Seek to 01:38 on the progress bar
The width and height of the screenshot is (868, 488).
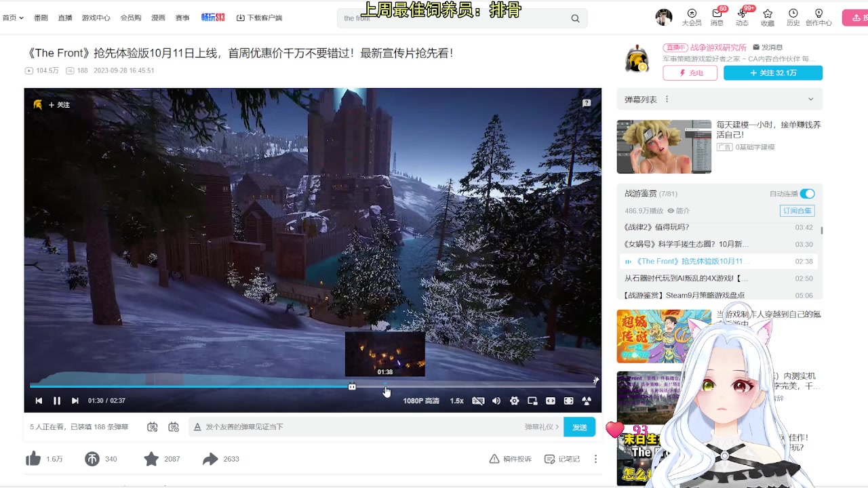[x=385, y=386]
